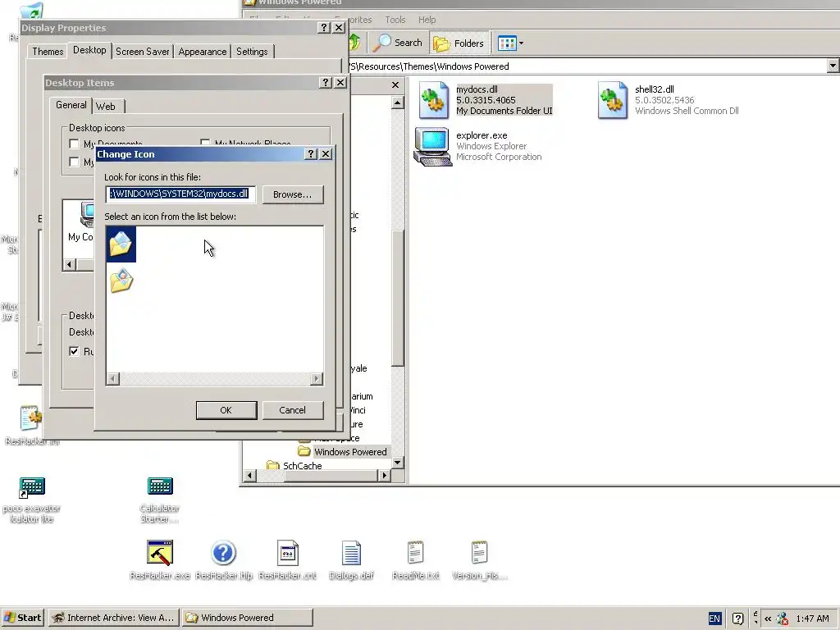Open the Help menu in Explorer

[x=427, y=20]
